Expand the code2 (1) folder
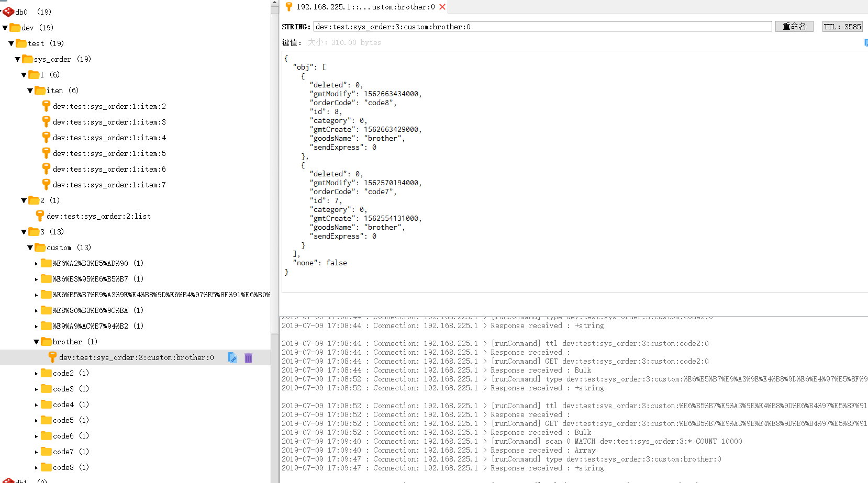Screen dimensions: 868x483 (x=36, y=373)
